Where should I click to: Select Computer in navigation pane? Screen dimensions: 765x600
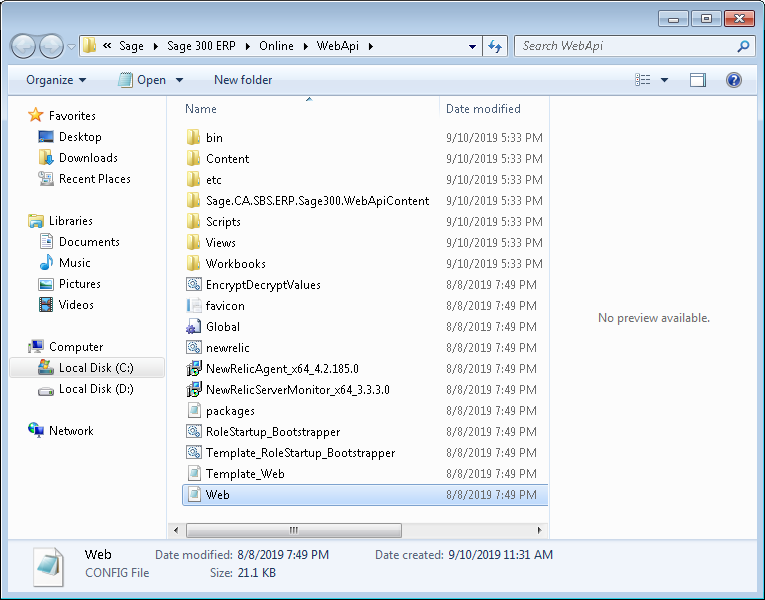(76, 347)
